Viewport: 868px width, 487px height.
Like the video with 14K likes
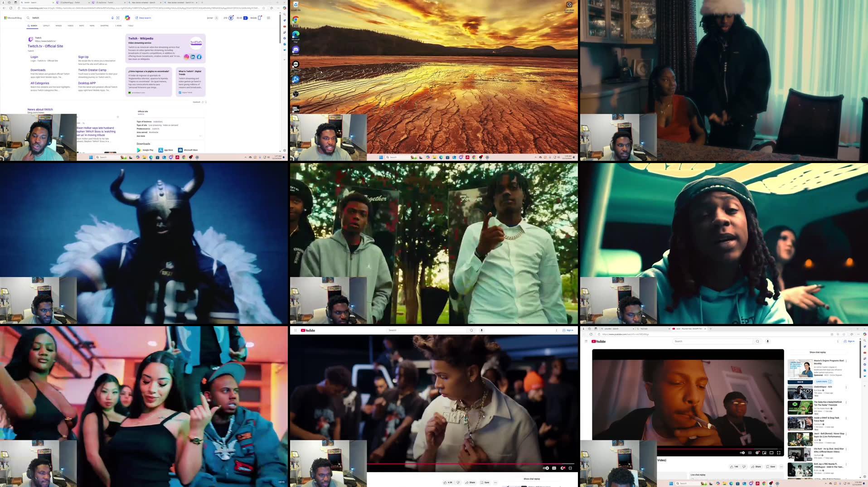click(734, 467)
